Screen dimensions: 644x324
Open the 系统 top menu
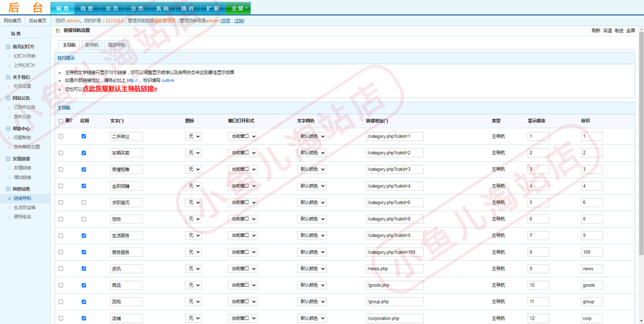tap(162, 8)
